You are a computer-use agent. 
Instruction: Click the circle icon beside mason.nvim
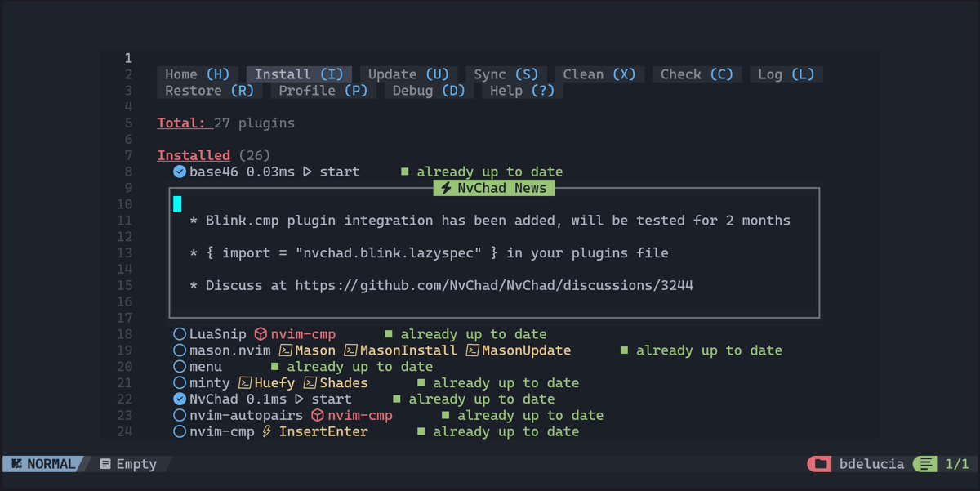click(x=180, y=350)
